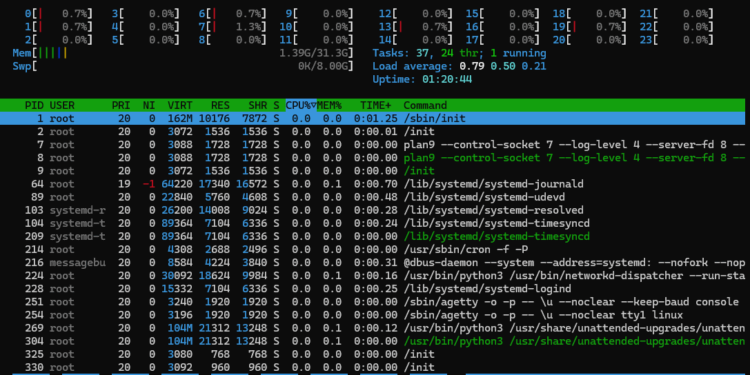Click the CPU 0 usage meter
The height and width of the screenshot is (375, 750).
[59, 14]
